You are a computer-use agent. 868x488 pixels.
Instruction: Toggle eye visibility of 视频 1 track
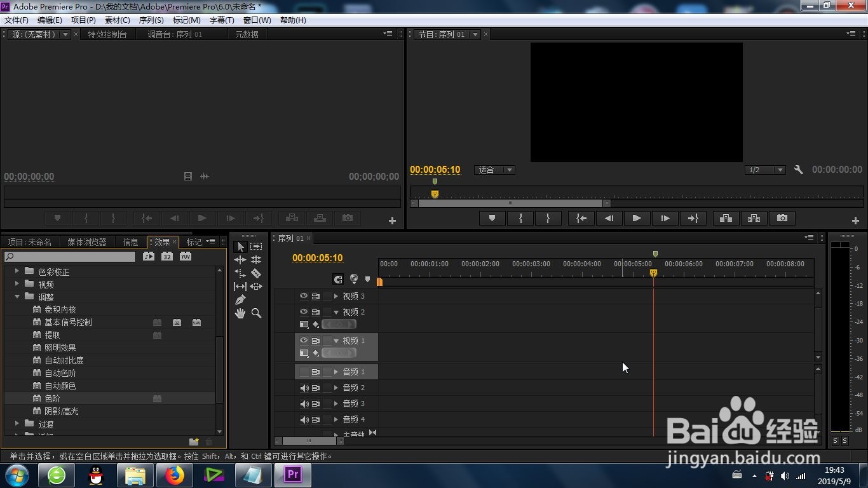coord(304,341)
